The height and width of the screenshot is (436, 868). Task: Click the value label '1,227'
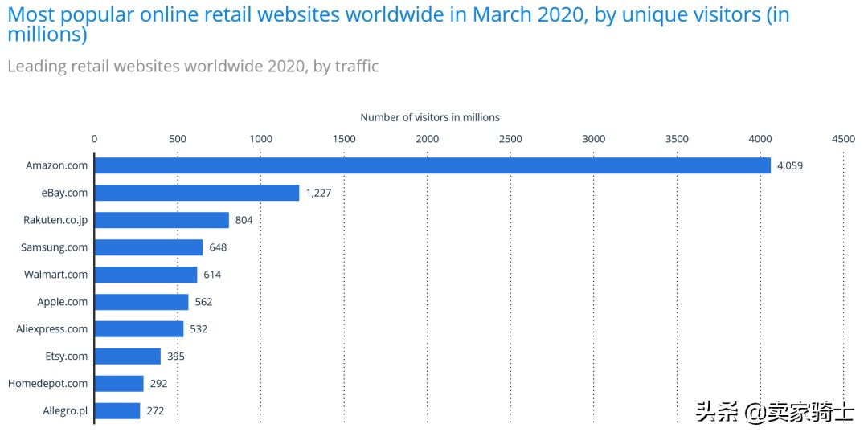coord(318,193)
